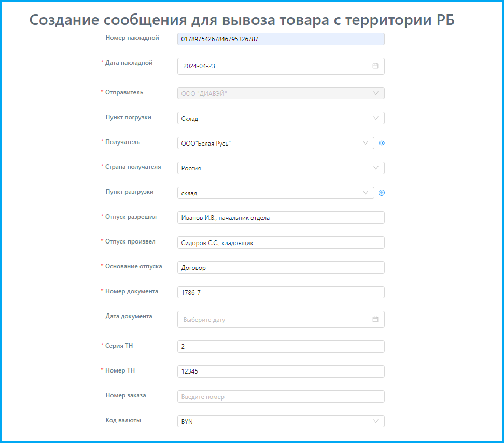
Task: Click the Серия ТН input
Action: [x=281, y=347]
